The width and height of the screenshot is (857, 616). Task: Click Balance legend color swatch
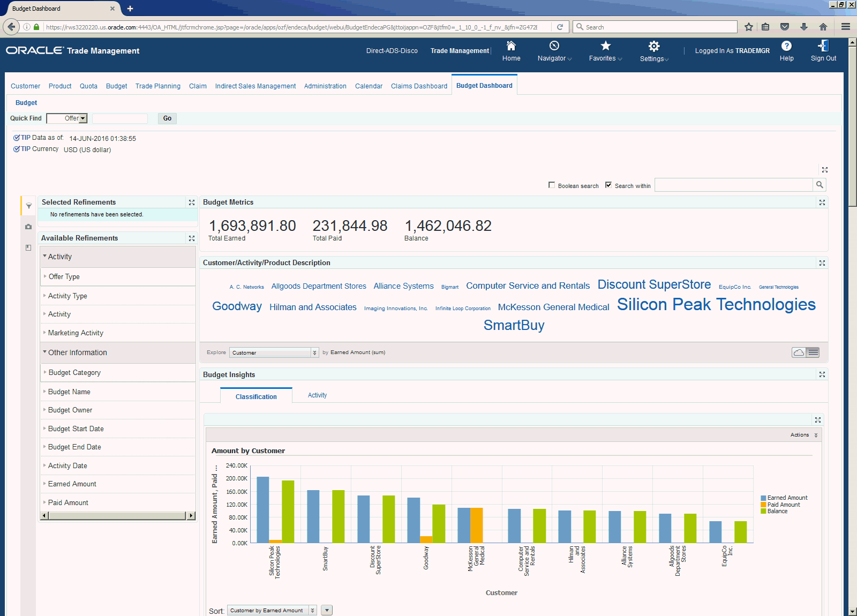763,511
